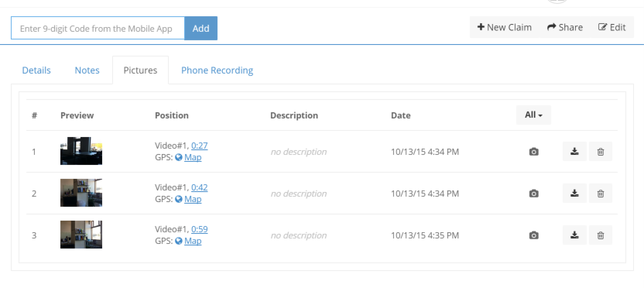Open the Notes tab

tap(87, 70)
